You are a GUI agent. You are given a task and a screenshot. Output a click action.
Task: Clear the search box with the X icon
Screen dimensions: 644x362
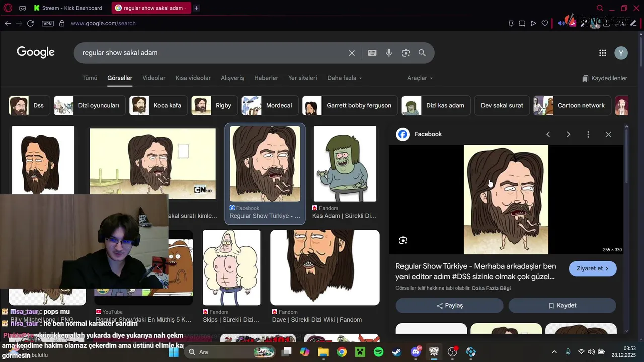tap(352, 53)
